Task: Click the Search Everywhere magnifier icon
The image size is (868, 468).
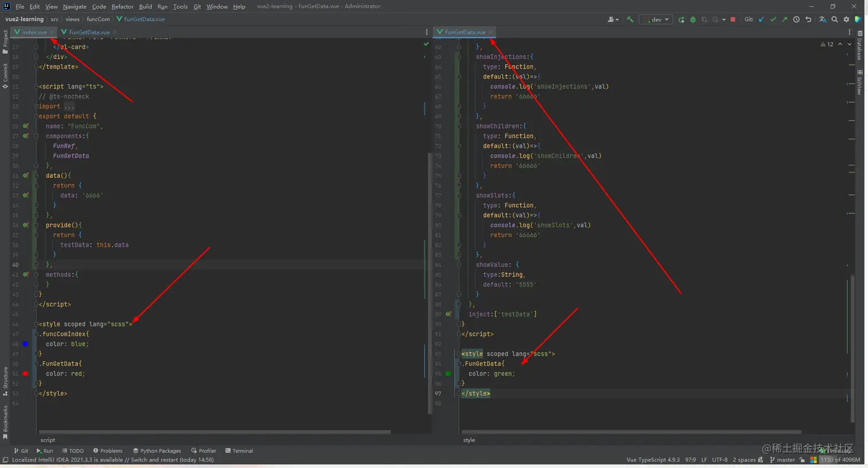Action: pos(835,19)
